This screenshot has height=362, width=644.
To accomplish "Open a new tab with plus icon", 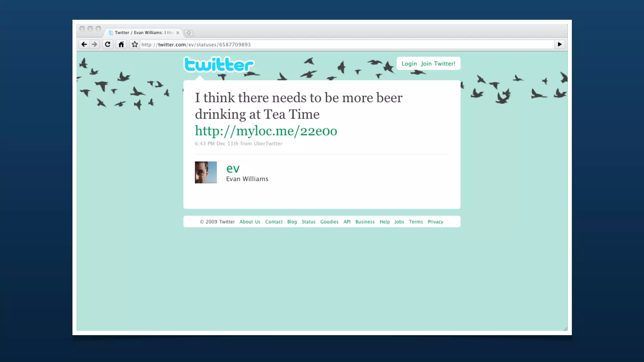I will [x=189, y=33].
